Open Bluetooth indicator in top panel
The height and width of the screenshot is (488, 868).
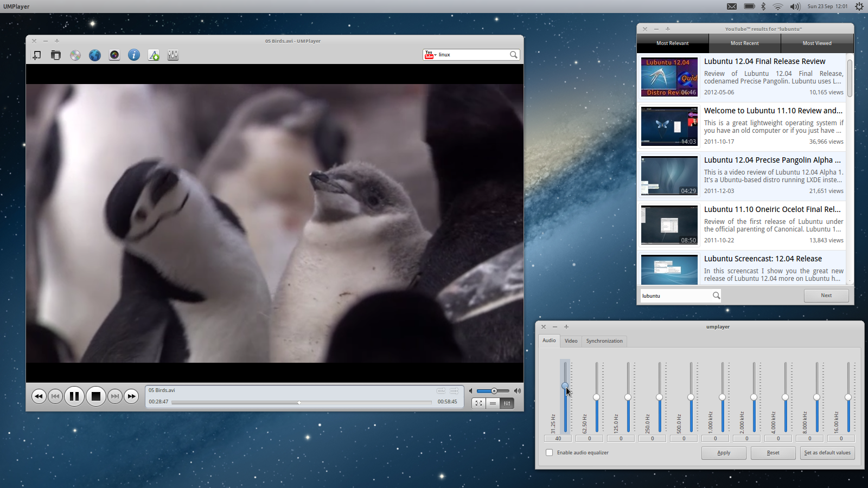coord(763,7)
